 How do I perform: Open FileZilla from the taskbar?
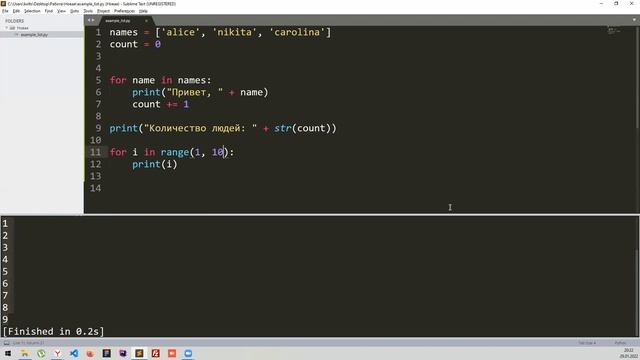156,353
